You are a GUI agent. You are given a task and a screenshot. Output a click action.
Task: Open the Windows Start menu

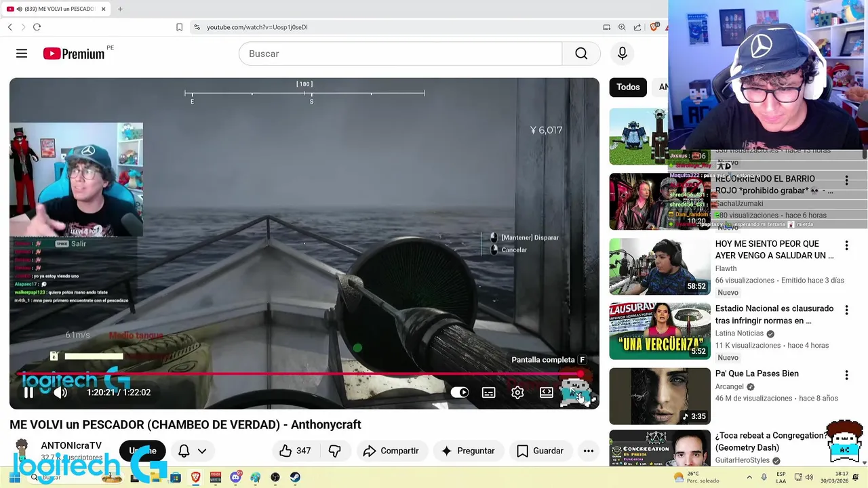coord(14,477)
